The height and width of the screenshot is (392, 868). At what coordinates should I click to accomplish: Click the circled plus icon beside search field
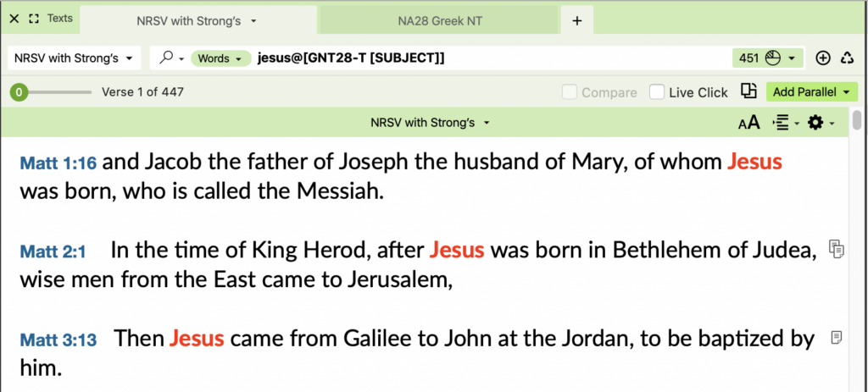[822, 58]
